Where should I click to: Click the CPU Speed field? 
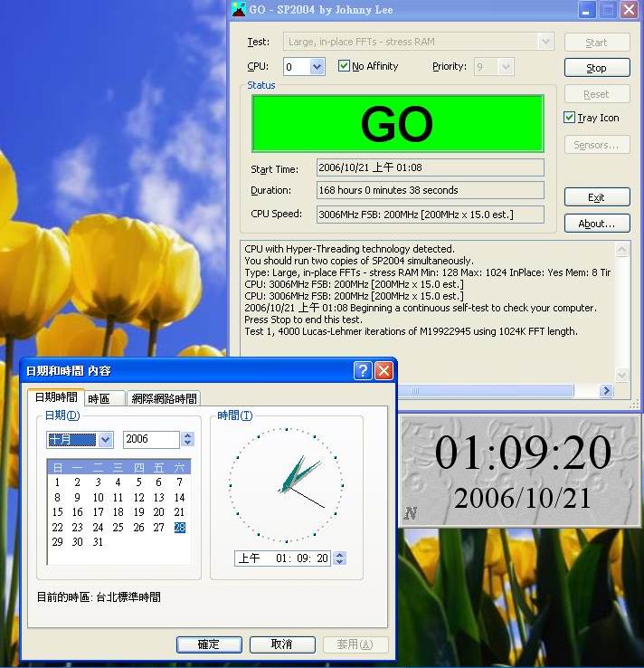point(431,215)
